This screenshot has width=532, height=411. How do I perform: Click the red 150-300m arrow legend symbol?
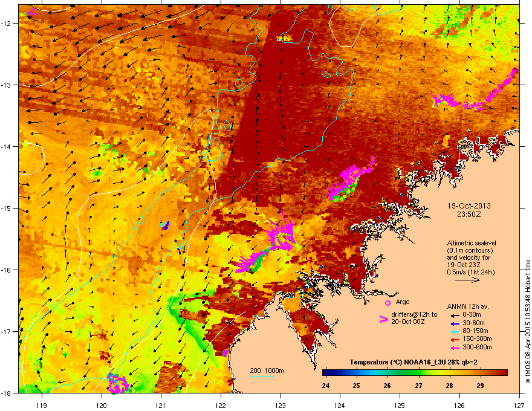tap(455, 339)
